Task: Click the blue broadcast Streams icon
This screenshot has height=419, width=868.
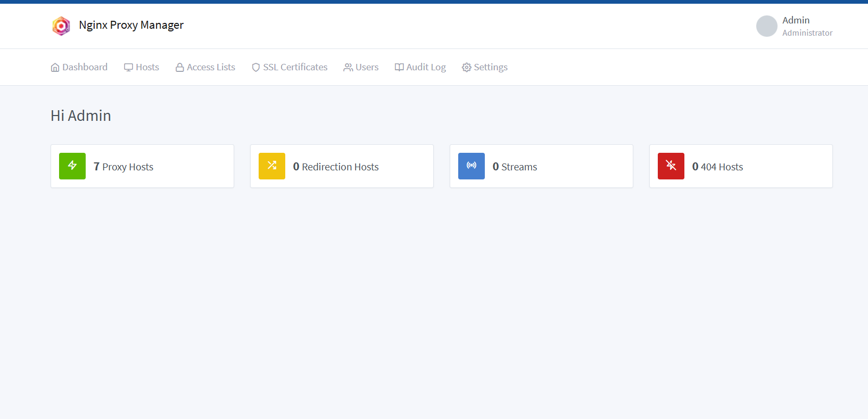Action: [472, 166]
